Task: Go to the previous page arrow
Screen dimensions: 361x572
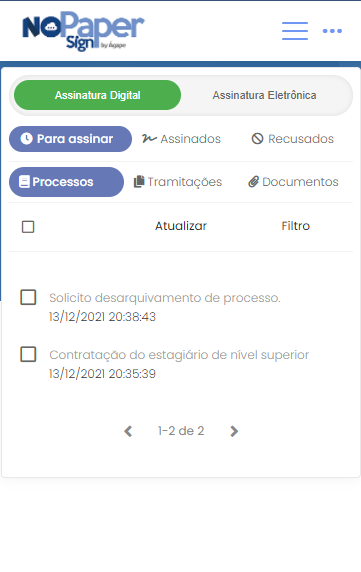Action: [x=128, y=431]
